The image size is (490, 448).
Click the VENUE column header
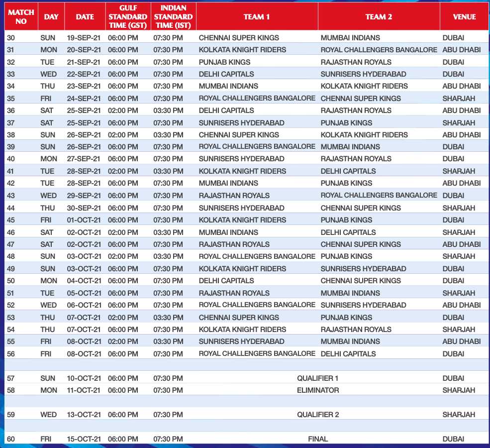(x=464, y=16)
